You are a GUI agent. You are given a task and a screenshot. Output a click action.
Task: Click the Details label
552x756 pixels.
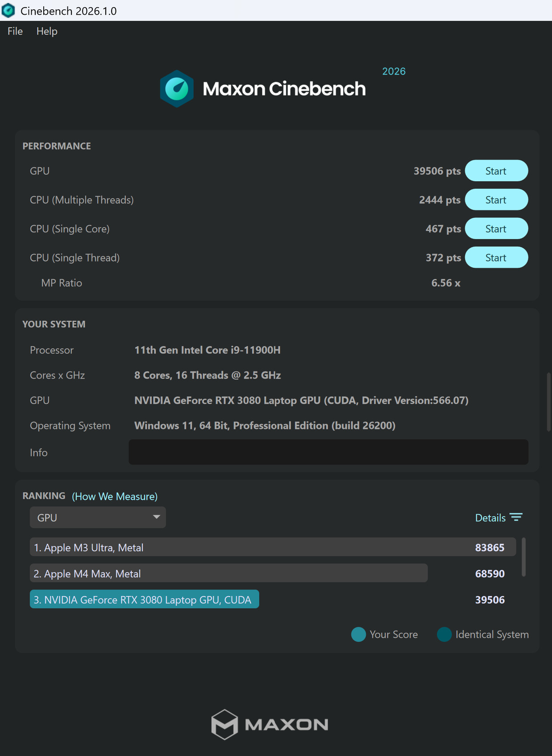tap(490, 518)
